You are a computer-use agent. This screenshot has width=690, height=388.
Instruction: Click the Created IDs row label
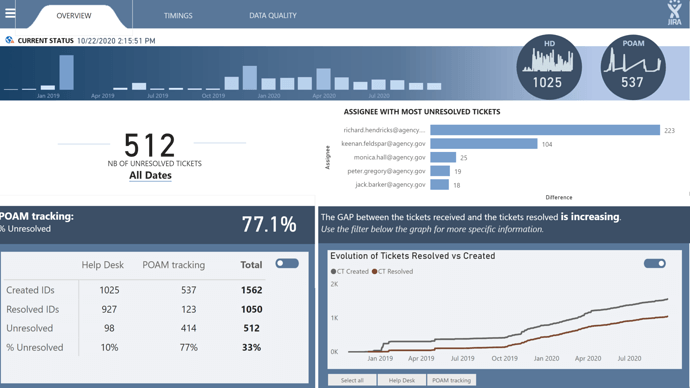(30, 290)
